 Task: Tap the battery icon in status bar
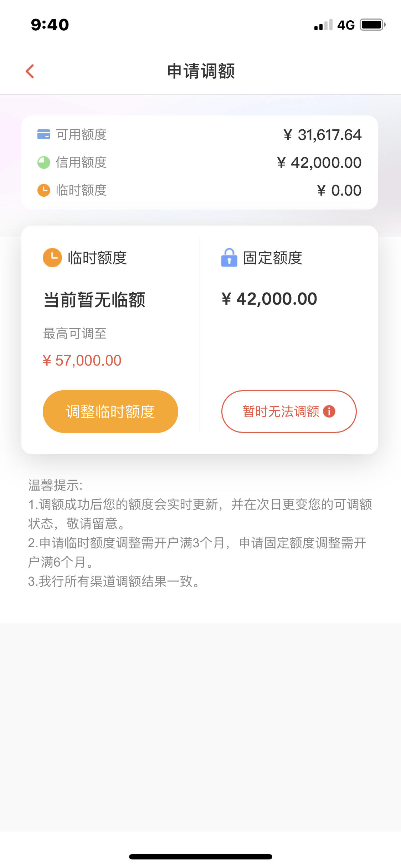pyautogui.click(x=372, y=25)
